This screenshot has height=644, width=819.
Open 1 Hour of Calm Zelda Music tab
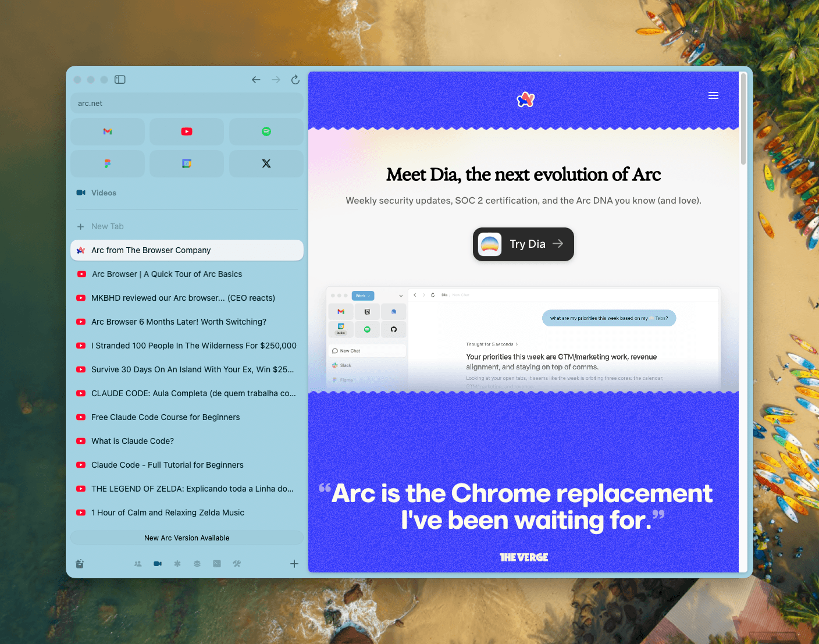(x=187, y=513)
